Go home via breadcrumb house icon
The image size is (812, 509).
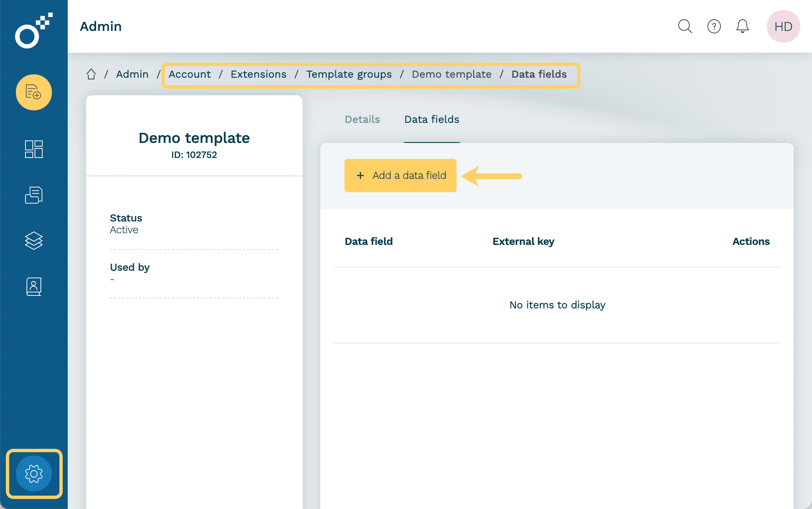click(91, 74)
